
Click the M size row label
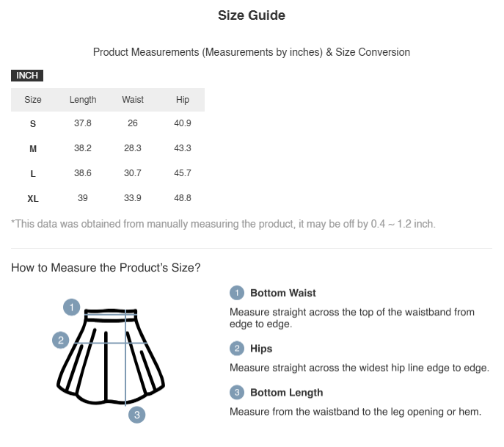point(33,148)
